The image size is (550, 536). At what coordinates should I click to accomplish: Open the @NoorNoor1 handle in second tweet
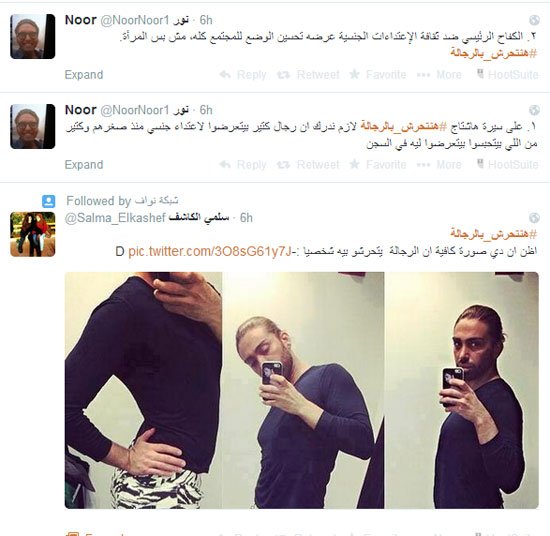tap(135, 110)
